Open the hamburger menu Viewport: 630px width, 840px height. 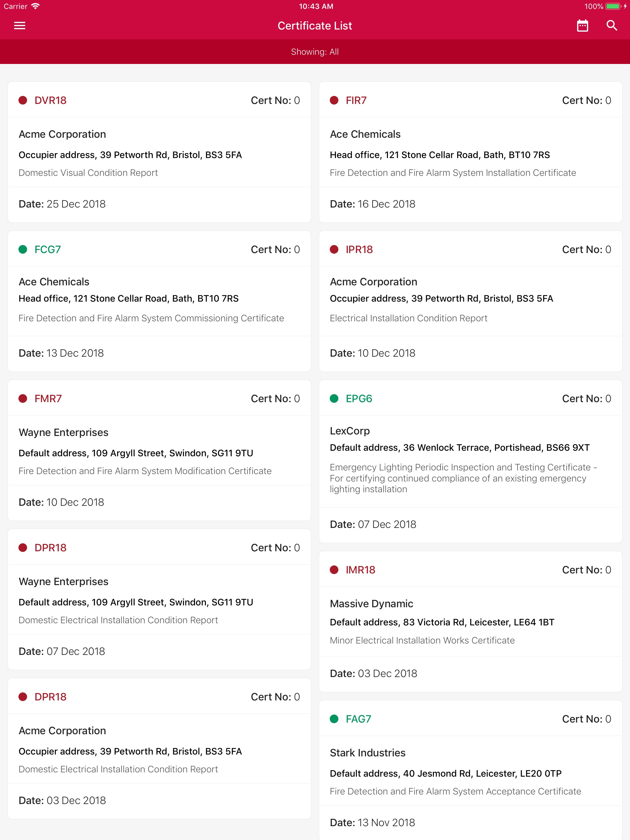(x=20, y=26)
